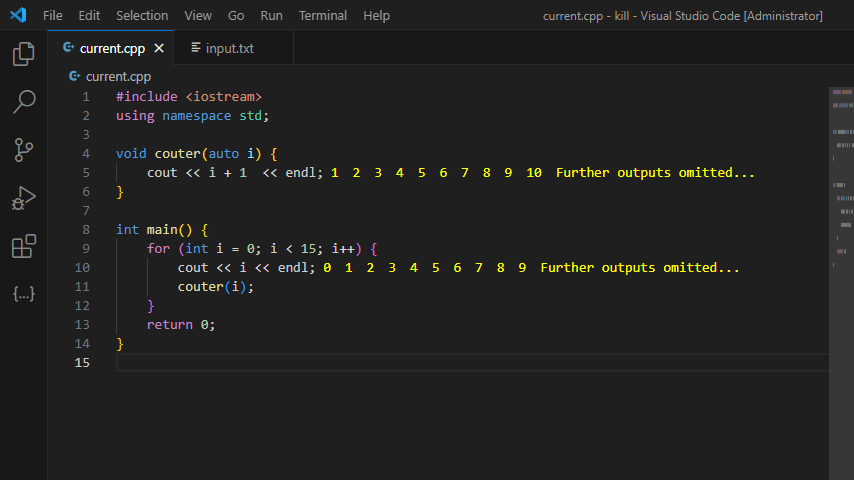Click 'Further outputs omitted...' on line 5
This screenshot has width=854, height=480.
point(655,173)
